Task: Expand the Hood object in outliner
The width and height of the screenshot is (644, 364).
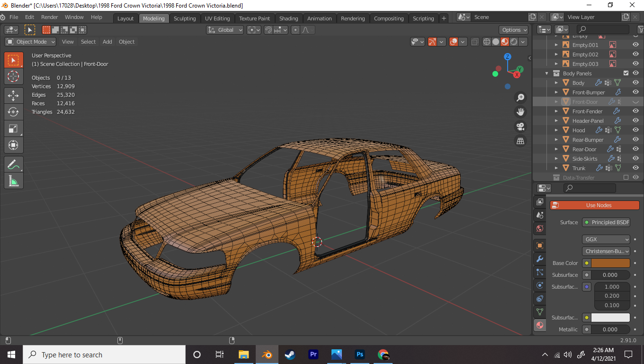Action: [556, 130]
